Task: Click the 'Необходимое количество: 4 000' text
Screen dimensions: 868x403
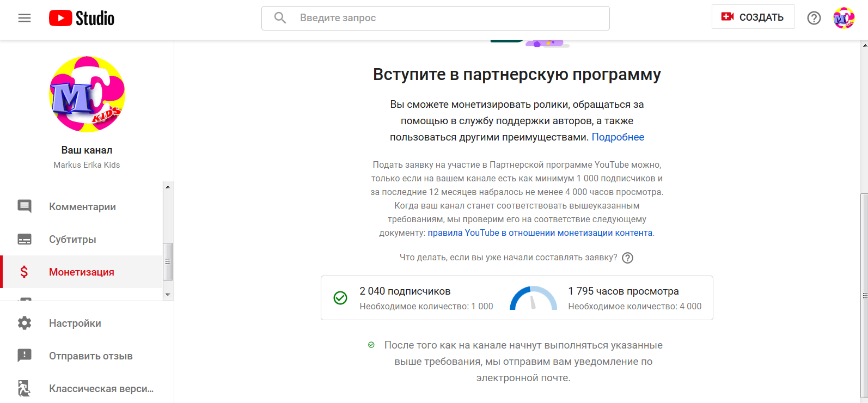Action: tap(635, 307)
